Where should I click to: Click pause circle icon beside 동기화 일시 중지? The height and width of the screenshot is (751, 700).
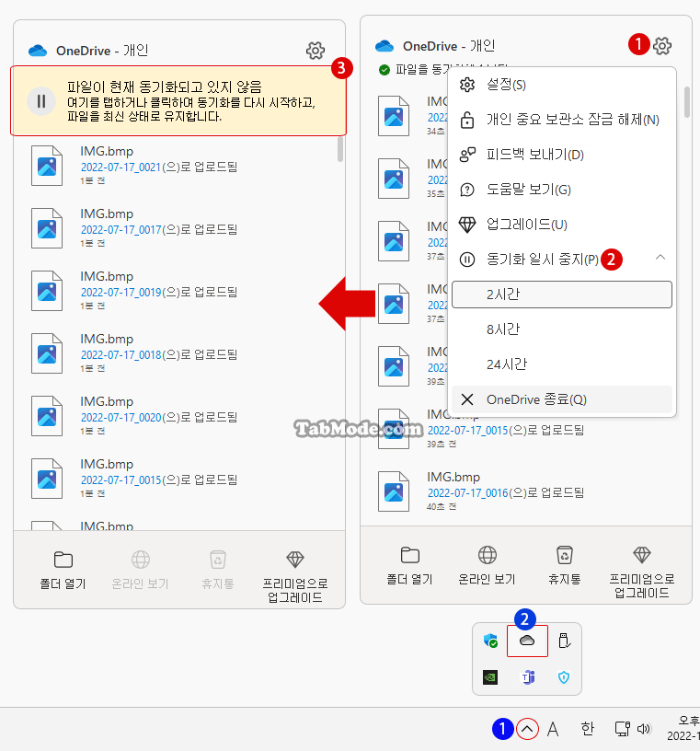[467, 260]
